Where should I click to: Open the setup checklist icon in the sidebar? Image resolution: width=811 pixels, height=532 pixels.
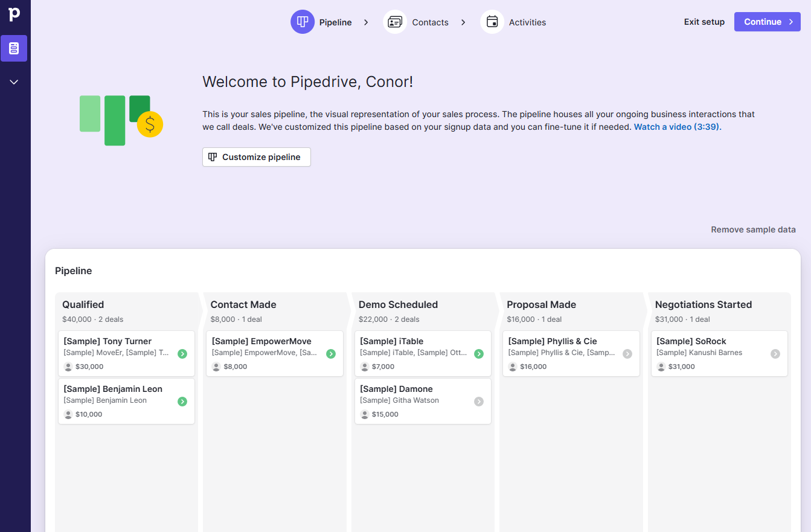tap(14, 48)
